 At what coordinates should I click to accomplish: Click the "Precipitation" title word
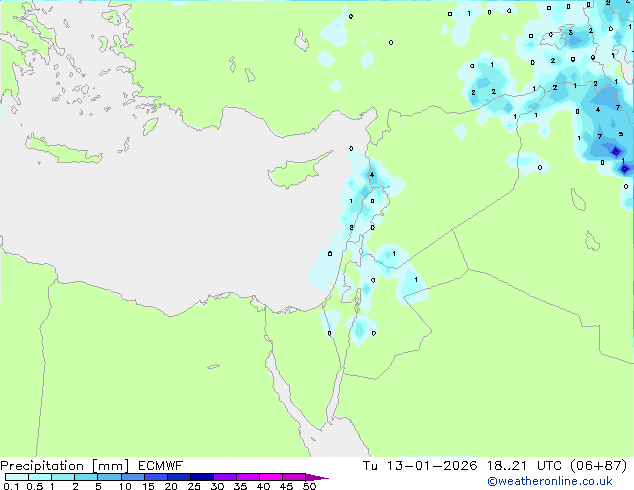42,466
